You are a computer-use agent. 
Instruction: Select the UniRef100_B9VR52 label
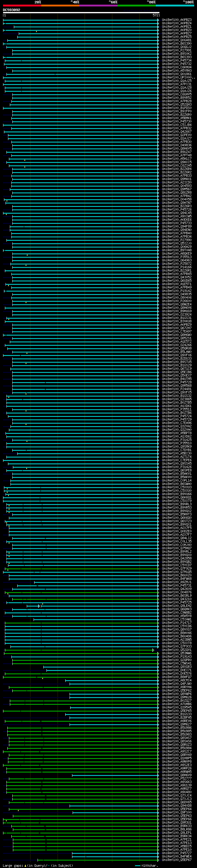coord(177,98)
